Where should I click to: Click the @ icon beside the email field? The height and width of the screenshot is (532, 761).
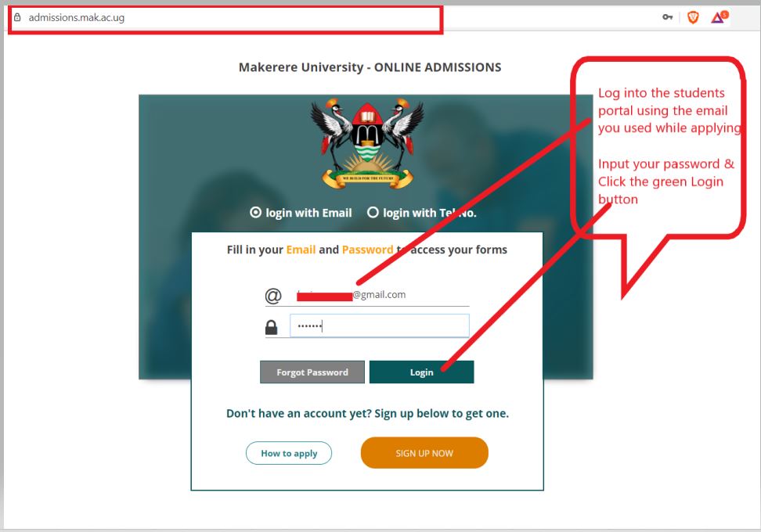point(272,296)
